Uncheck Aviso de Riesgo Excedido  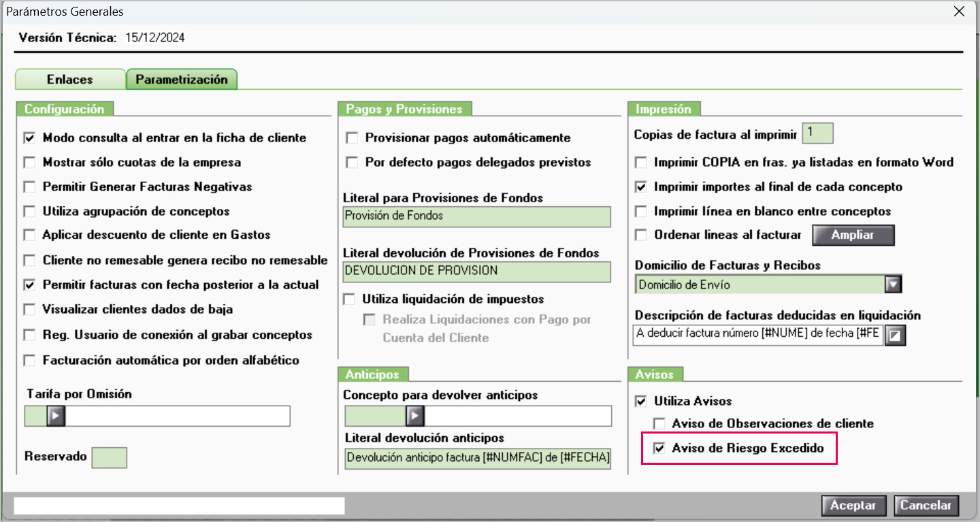coord(658,448)
